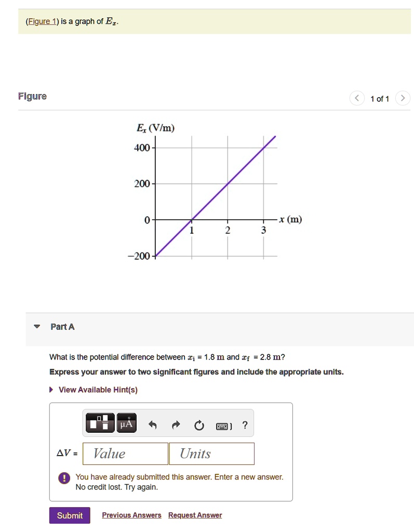The image size is (414, 532).
Task: Click the previous figure chevron arrow
Action: tap(357, 98)
